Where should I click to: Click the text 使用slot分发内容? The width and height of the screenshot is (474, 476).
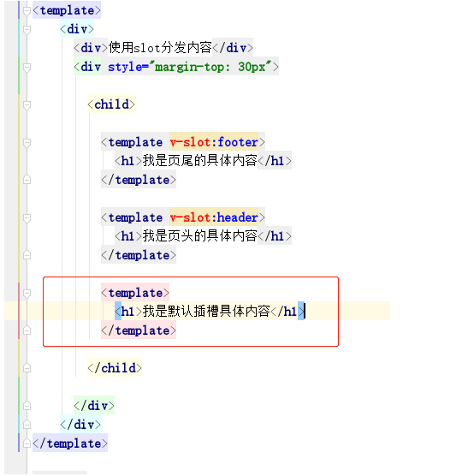coord(160,48)
